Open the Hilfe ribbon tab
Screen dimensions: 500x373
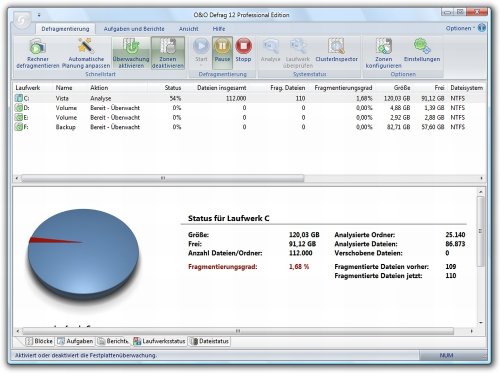coord(219,29)
